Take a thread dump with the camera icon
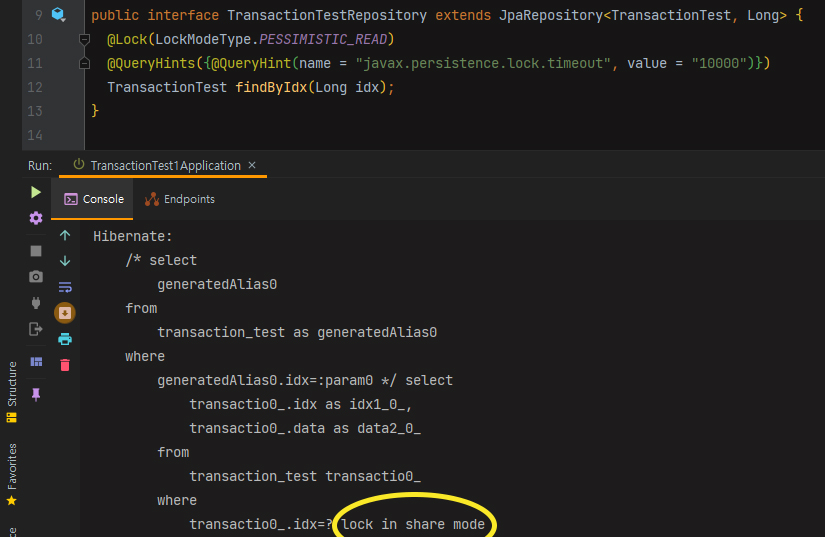The image size is (825, 537). (36, 277)
